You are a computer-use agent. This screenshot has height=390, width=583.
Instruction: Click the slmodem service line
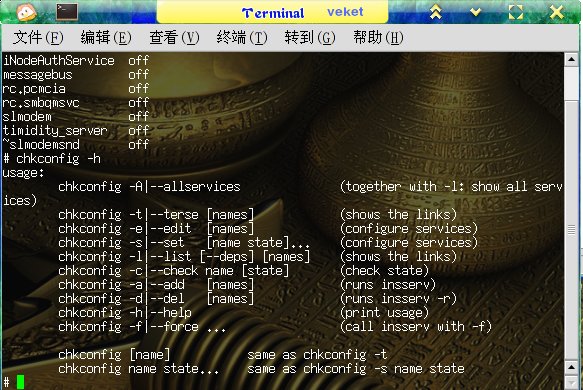(76, 117)
